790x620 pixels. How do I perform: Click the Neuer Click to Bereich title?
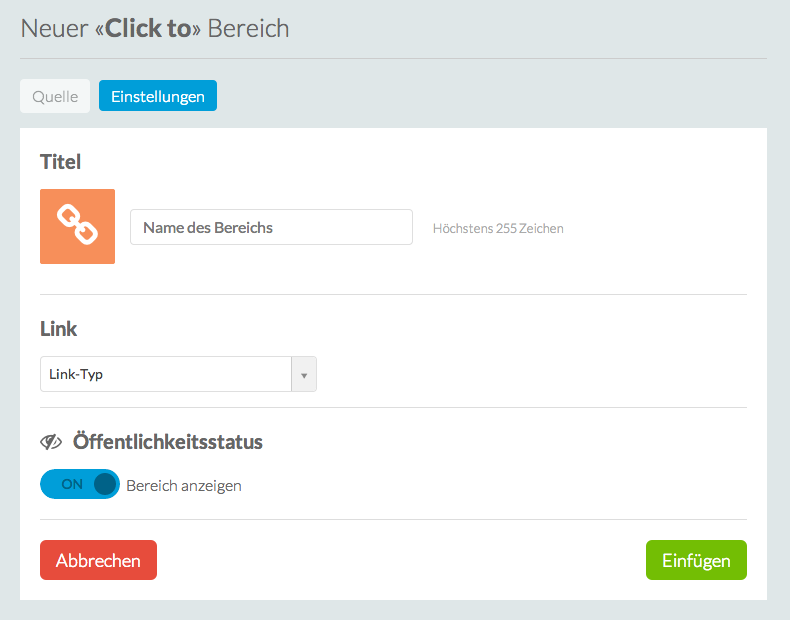pyautogui.click(x=155, y=28)
